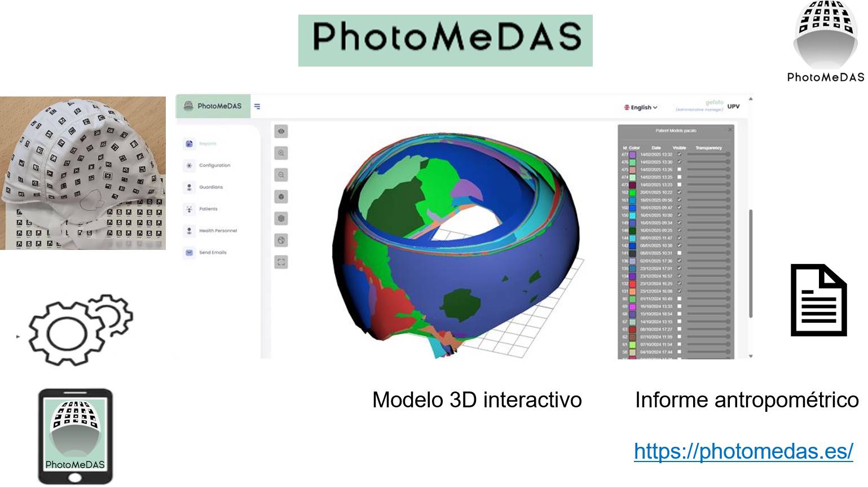Click the bright green swatch of model 162
This screenshot has width=868, height=488.
(632, 192)
